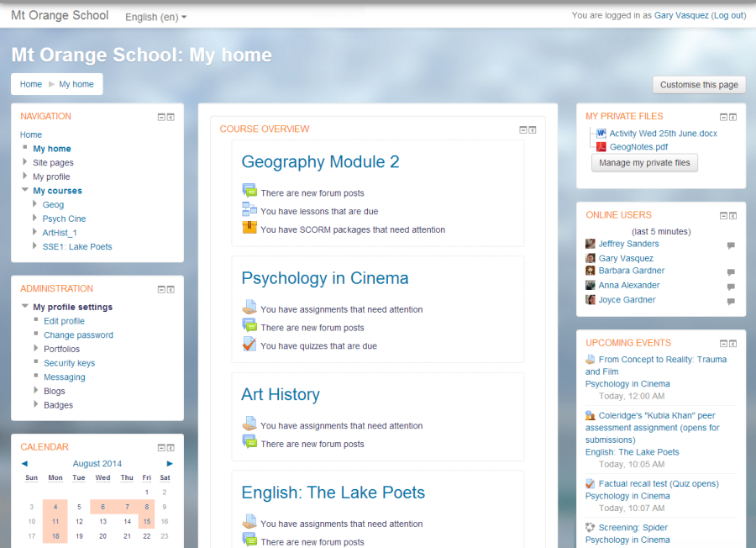756x548 pixels.
Task: Click the Manage my private files button
Action: tap(644, 161)
